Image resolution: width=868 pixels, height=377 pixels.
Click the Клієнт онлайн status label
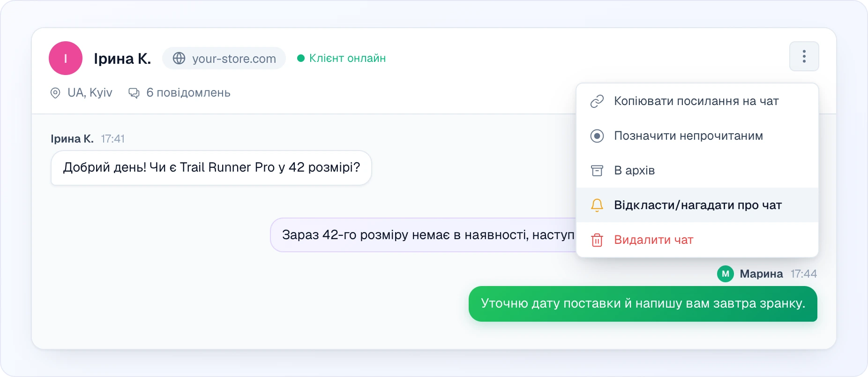pos(342,58)
